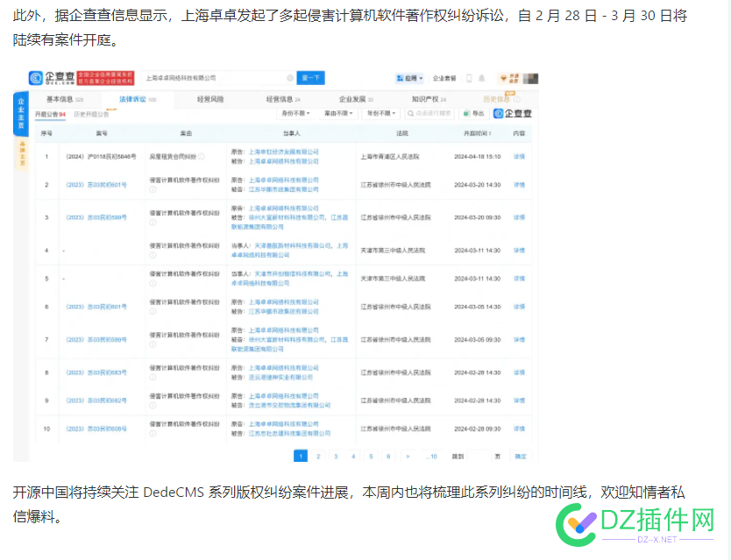The image size is (731, 560).
Task: Click the info icon next to 历史信息
Action: click(516, 99)
